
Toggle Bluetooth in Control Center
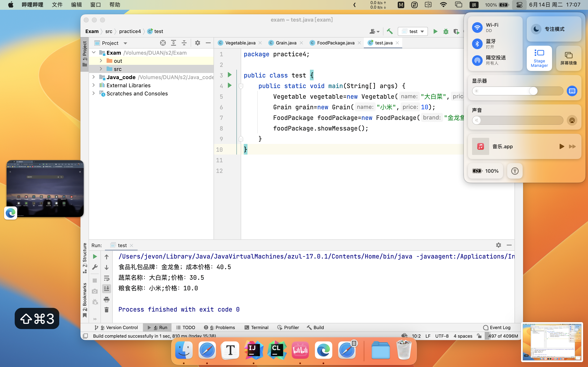click(477, 44)
